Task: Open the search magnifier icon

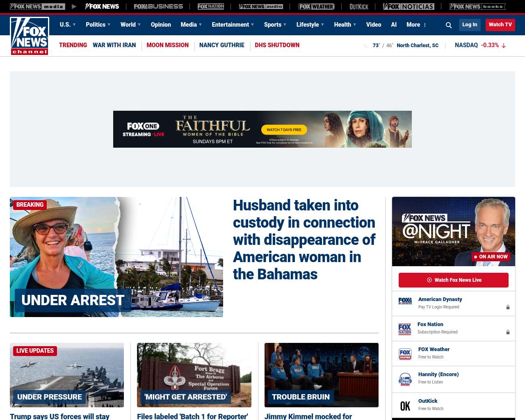Action: [x=449, y=25]
